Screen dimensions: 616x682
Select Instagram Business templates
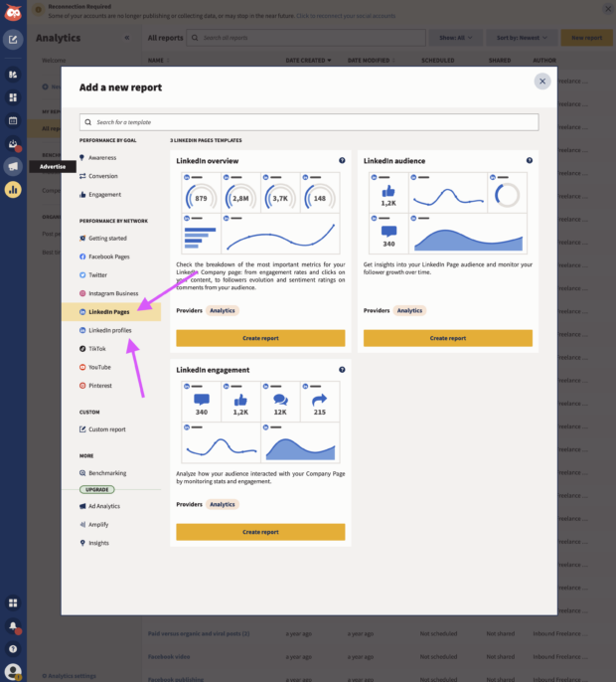click(x=111, y=293)
